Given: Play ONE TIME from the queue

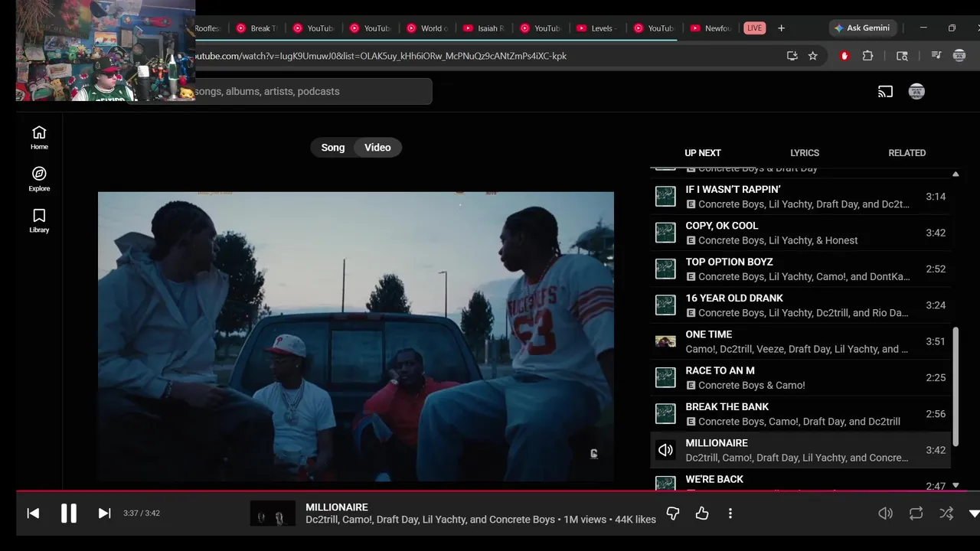Looking at the screenshot, I should pyautogui.click(x=800, y=341).
